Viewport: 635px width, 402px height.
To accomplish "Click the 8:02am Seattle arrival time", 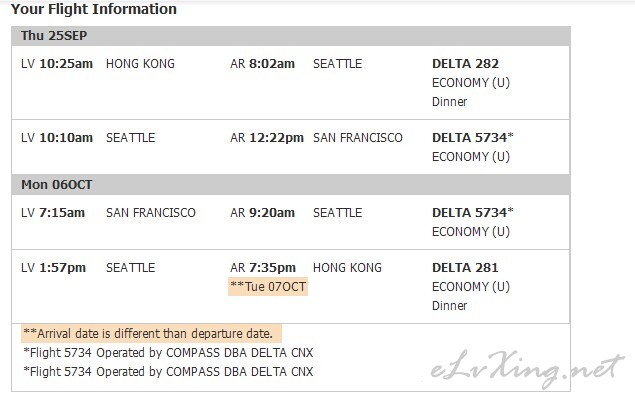I will [x=272, y=64].
